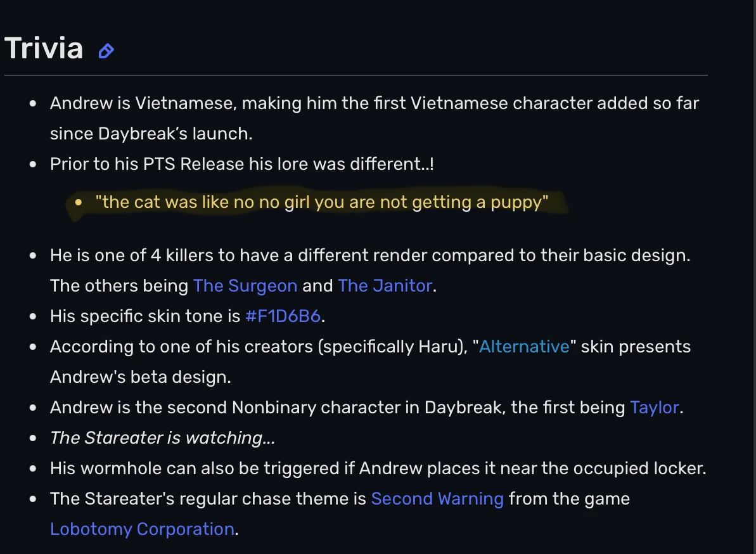Open "Taylor" character page link
Viewport: 756px width, 554px height.
click(655, 408)
